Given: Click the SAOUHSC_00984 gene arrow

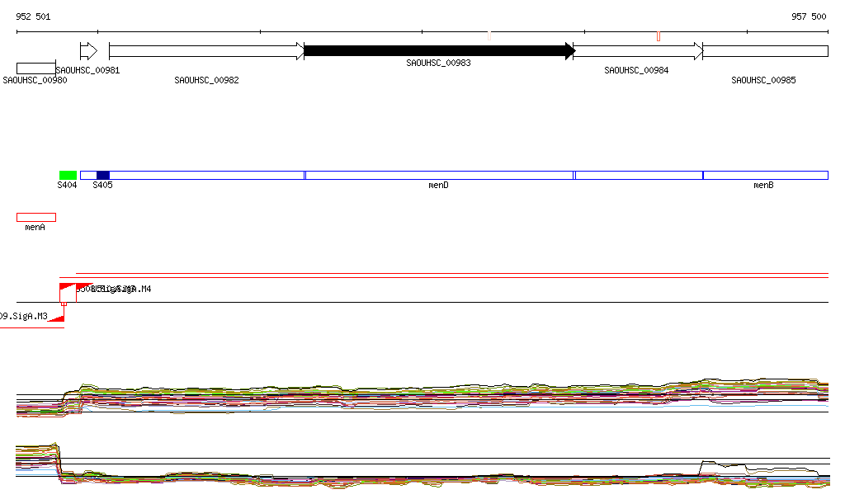Looking at the screenshot, I should (638, 51).
